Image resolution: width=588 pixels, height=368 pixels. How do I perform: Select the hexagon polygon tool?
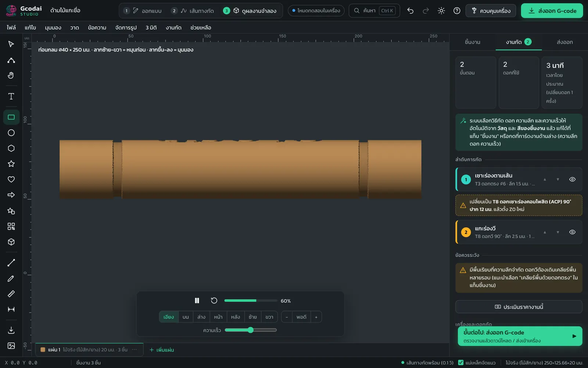coord(11,148)
